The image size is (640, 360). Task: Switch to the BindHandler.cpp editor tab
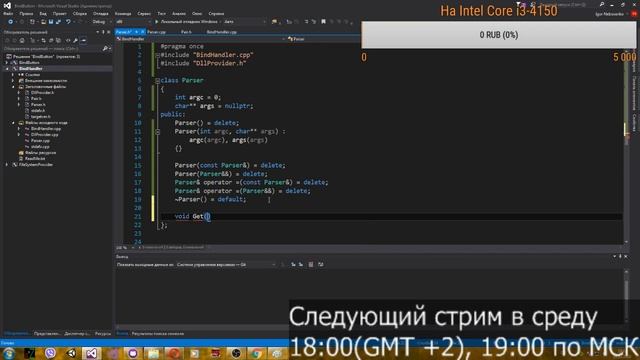(x=222, y=32)
